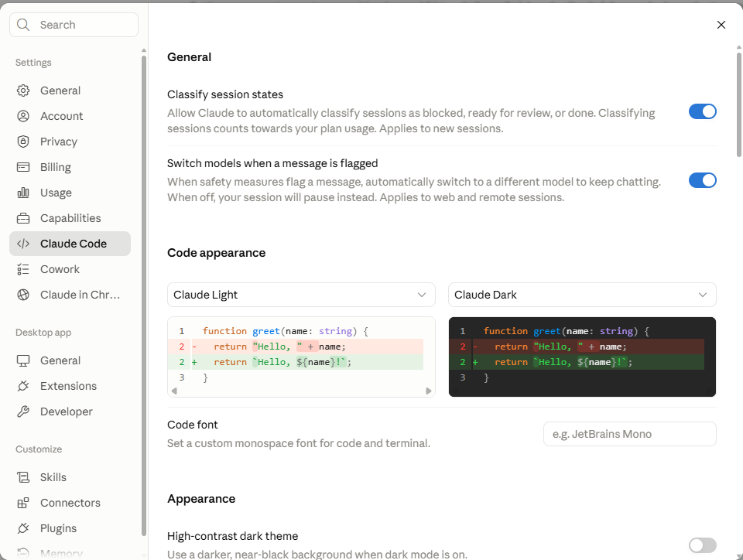
Task: Go to Privacy settings
Action: (x=70, y=142)
